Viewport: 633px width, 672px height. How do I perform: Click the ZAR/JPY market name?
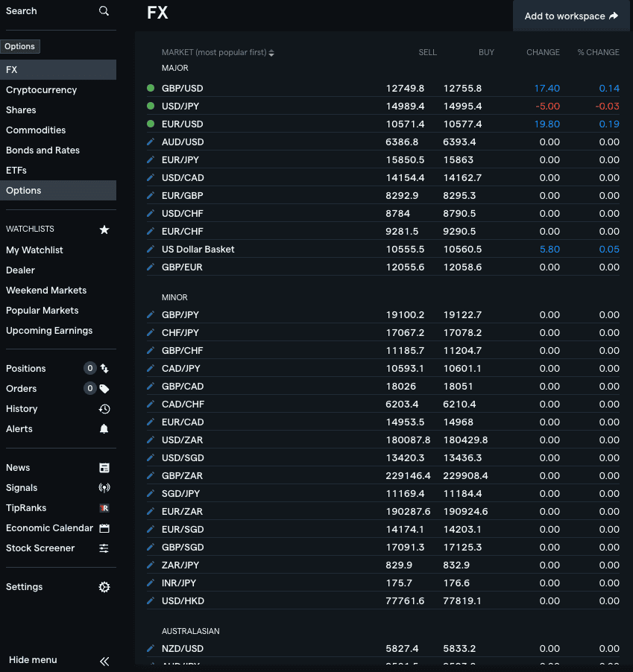(180, 565)
